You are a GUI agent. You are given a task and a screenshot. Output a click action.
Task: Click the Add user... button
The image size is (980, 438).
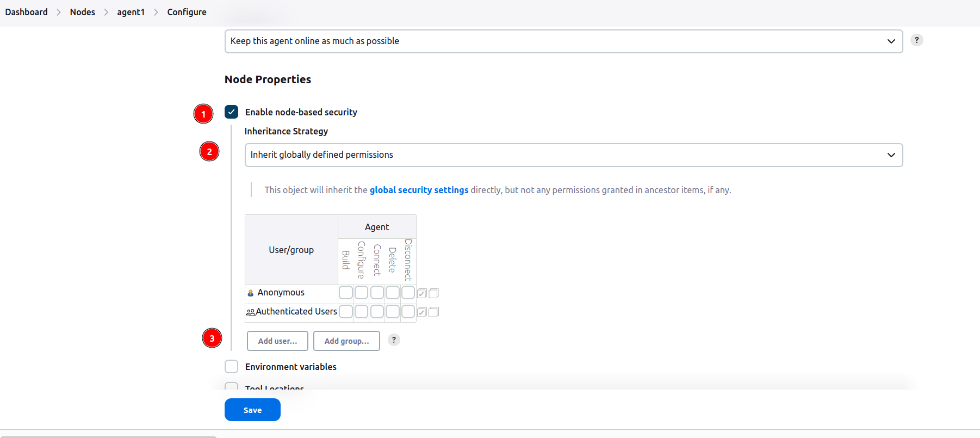pos(277,341)
